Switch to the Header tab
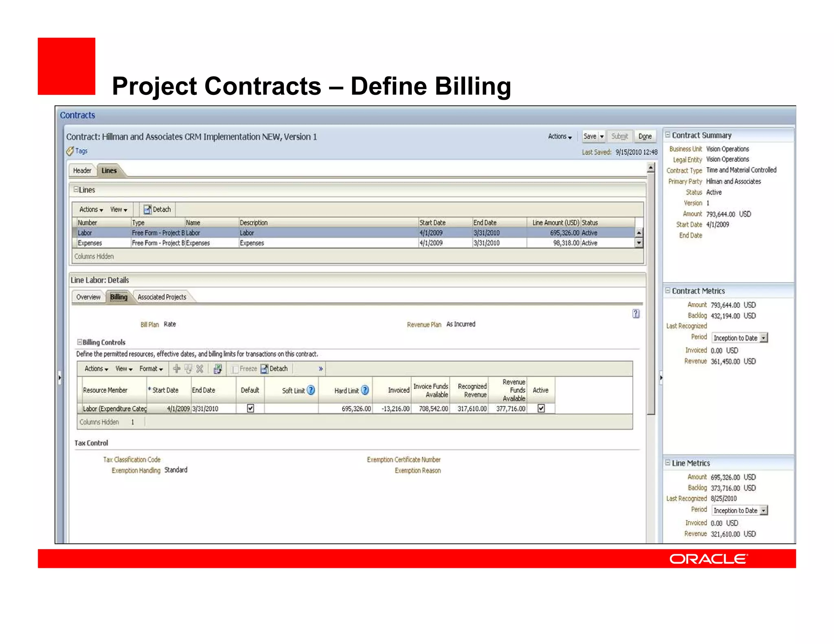Screen dimensions: 834x644 pos(82,171)
